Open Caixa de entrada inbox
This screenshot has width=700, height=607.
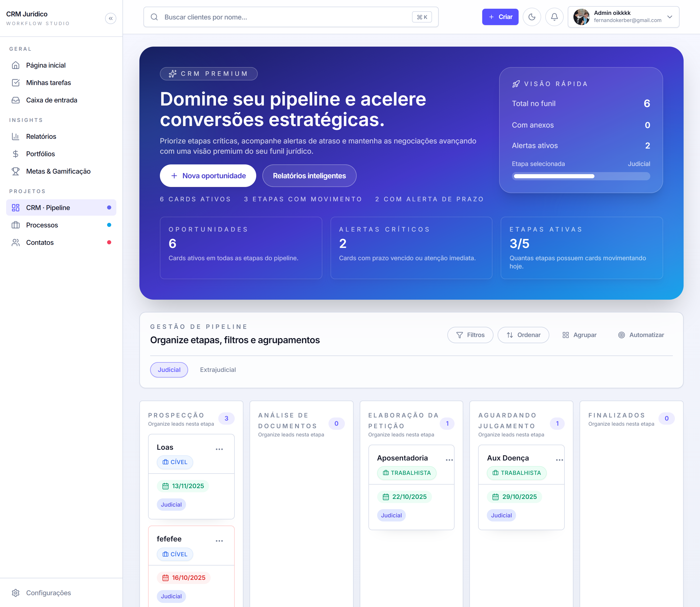point(52,100)
